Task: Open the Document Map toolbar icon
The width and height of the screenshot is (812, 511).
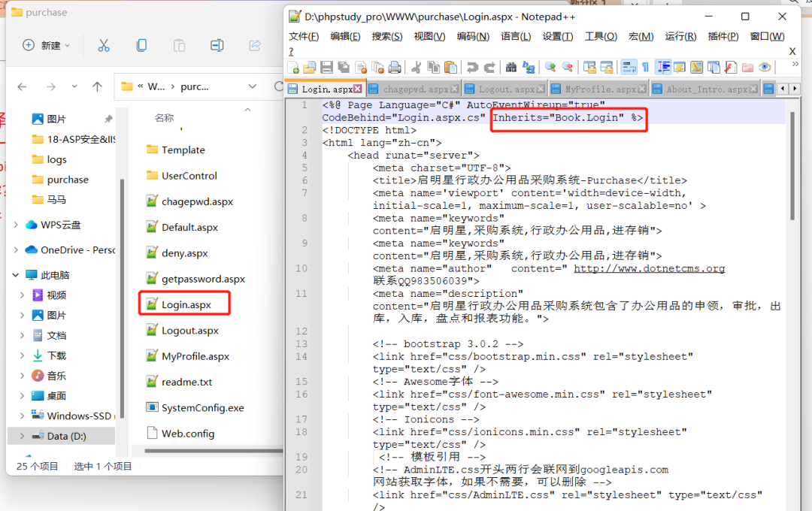Action: pos(696,68)
